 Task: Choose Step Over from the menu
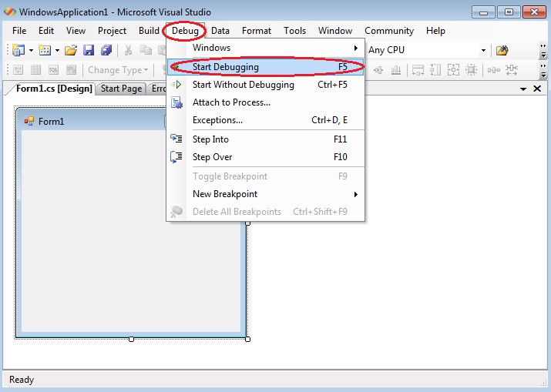pos(266,157)
